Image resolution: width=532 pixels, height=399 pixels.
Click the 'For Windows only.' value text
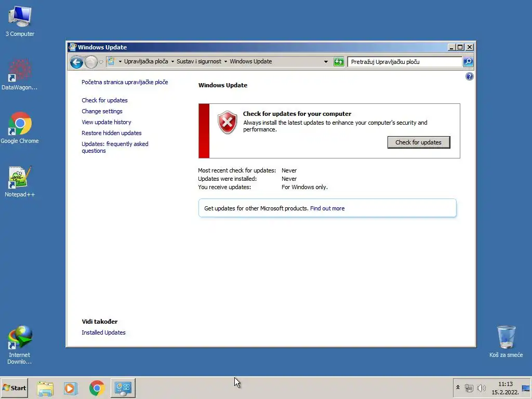coord(304,187)
